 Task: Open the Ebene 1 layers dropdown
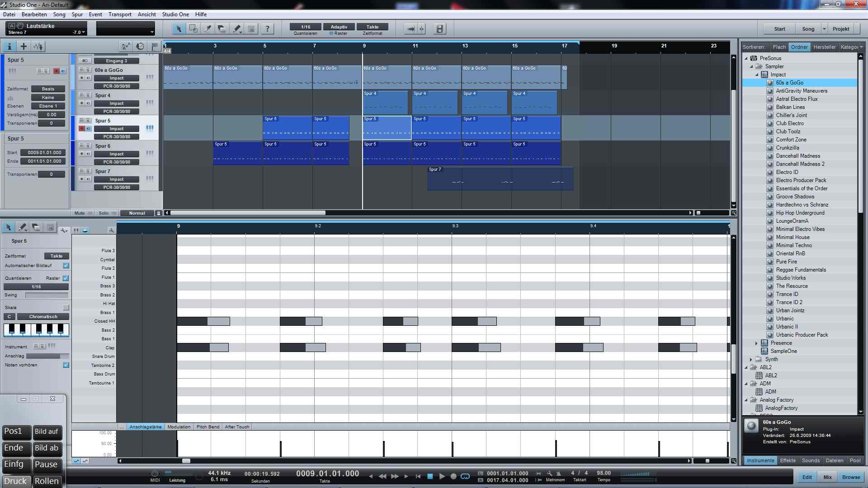[x=48, y=106]
